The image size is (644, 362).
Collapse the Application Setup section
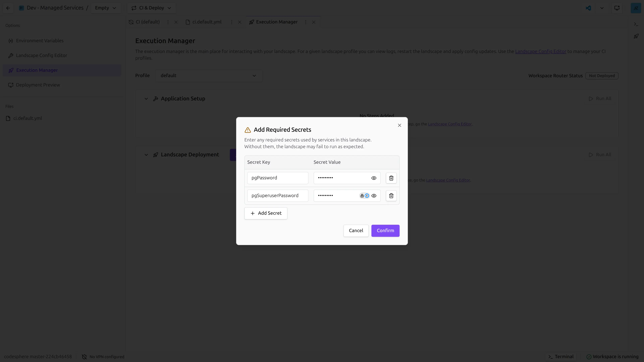tap(146, 99)
